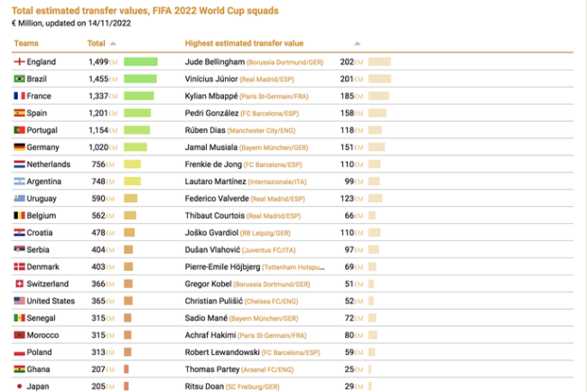Click the United States flag icon

click(19, 301)
